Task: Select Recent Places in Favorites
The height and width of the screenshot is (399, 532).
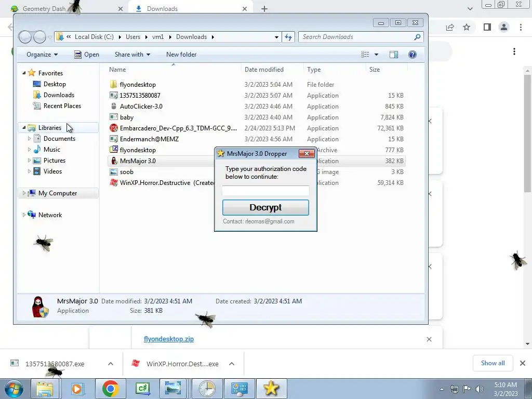Action: (62, 106)
